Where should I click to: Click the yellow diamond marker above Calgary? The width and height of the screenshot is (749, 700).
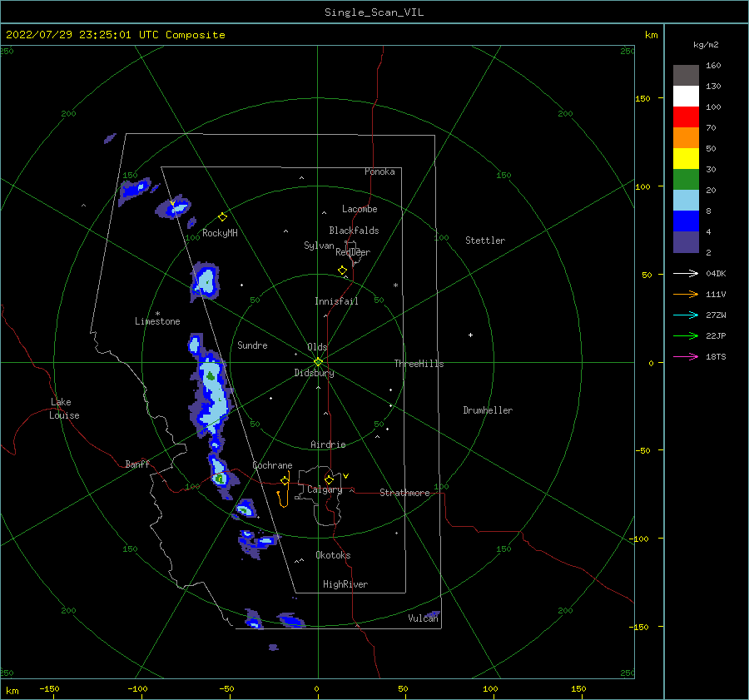(x=329, y=479)
